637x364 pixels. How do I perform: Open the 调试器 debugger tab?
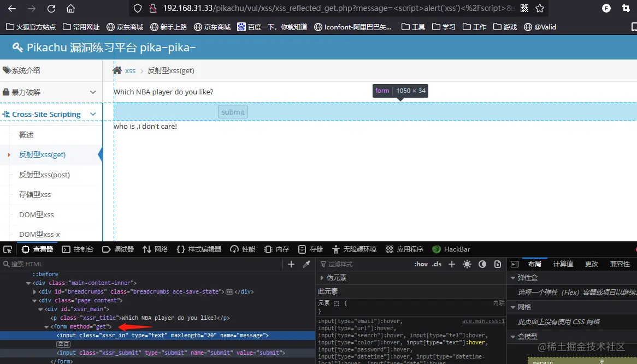pos(118,249)
